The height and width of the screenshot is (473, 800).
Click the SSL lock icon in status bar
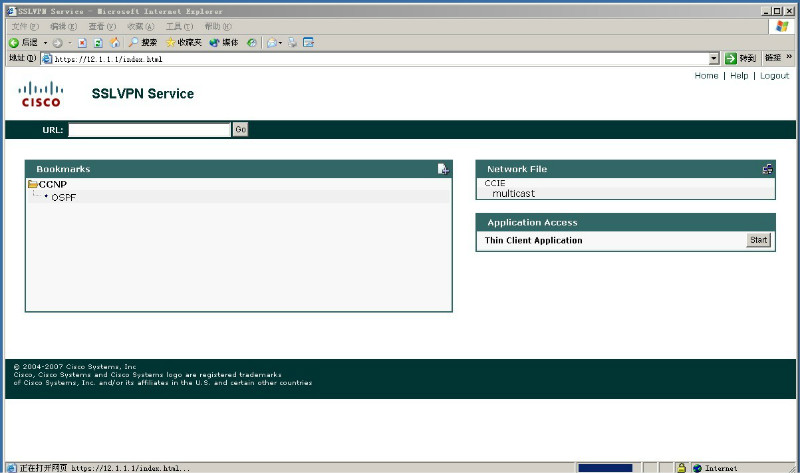681,467
